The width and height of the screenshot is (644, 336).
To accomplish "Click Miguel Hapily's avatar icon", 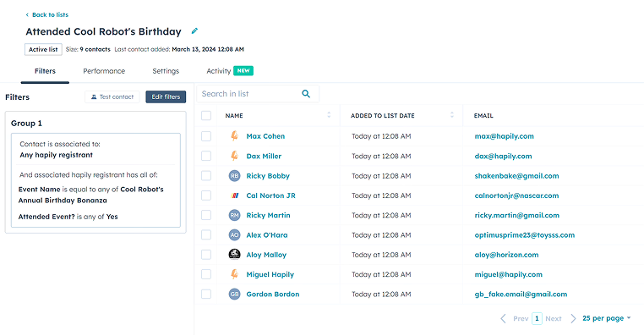I will [x=234, y=274].
